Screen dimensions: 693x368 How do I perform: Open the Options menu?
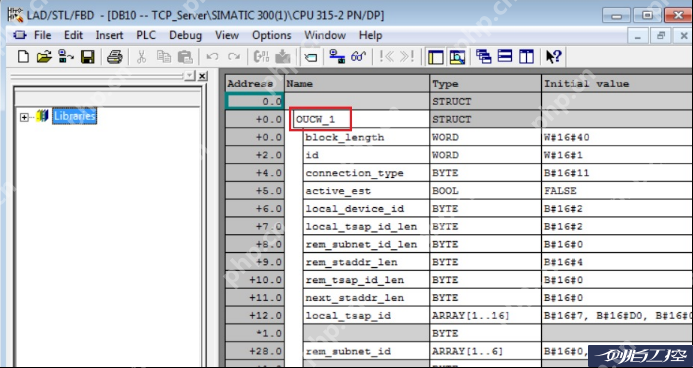272,35
